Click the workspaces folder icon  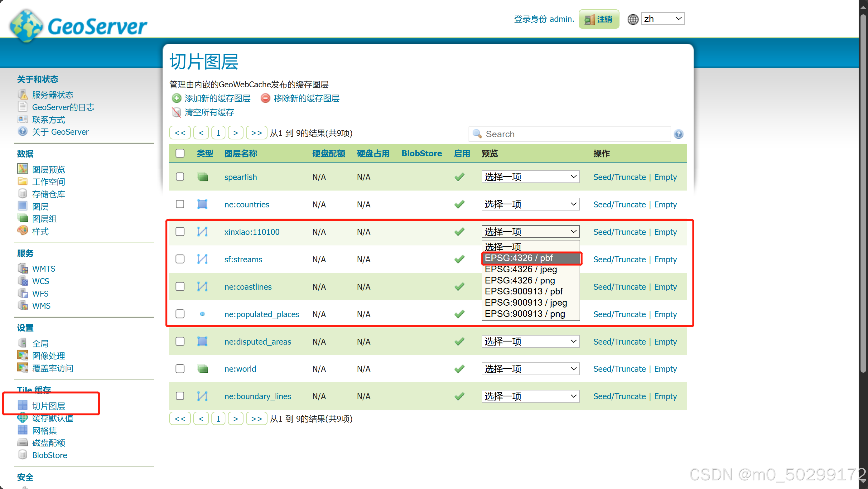(x=22, y=181)
